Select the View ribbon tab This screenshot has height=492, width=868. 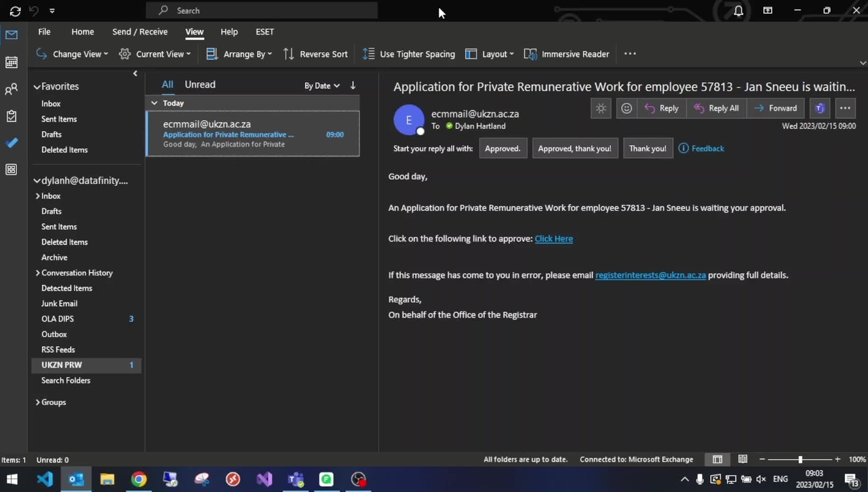tap(194, 32)
